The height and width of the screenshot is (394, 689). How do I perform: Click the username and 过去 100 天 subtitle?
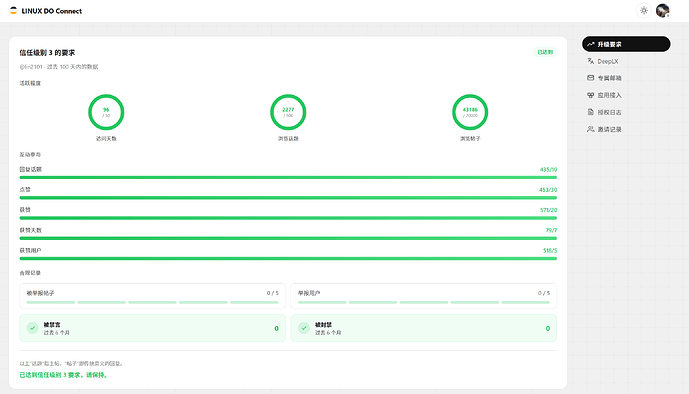click(59, 67)
